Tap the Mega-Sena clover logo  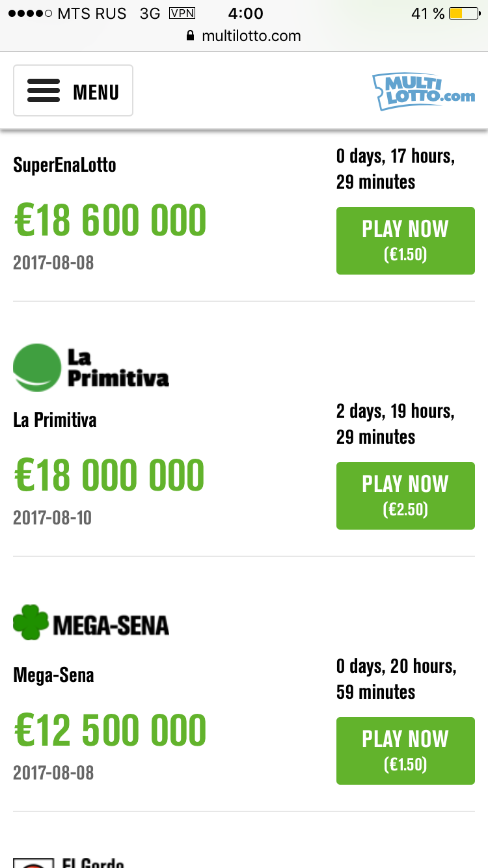point(31,623)
